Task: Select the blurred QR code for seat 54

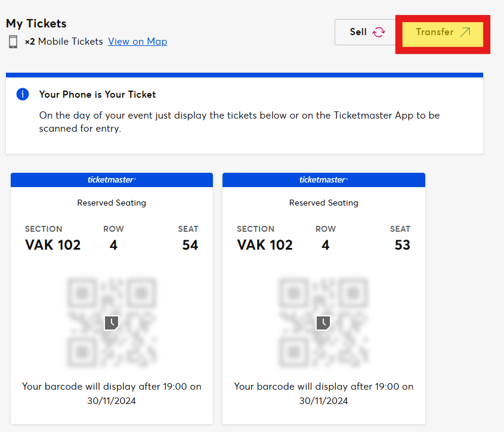Action: (112, 322)
